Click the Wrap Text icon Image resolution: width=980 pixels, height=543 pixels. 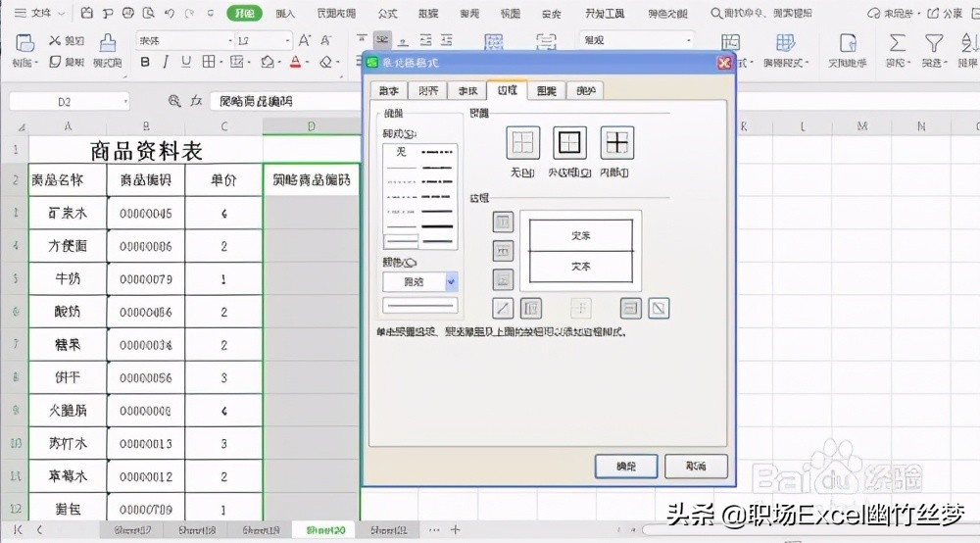coord(546,42)
